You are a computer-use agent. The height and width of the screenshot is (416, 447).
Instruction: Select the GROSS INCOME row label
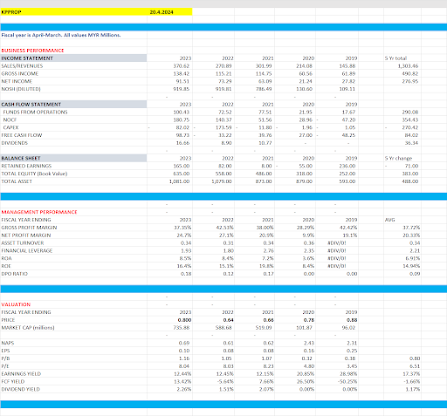[x=20, y=73]
